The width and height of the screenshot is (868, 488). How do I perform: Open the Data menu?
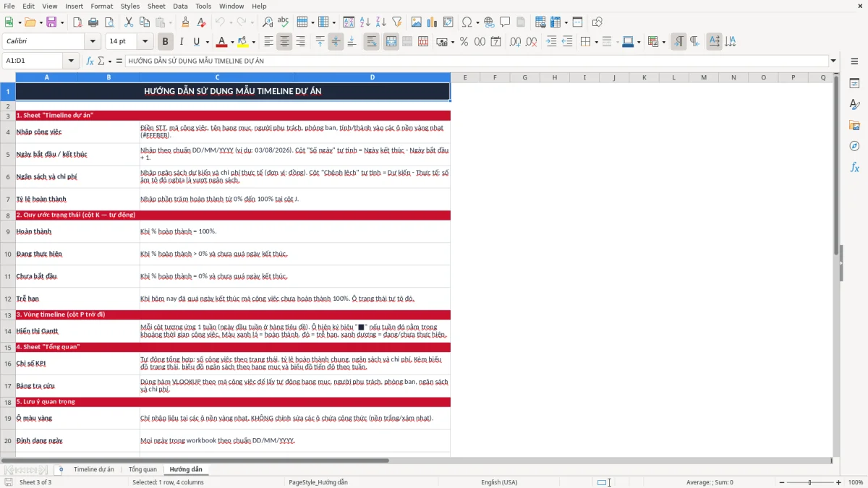[x=180, y=6]
